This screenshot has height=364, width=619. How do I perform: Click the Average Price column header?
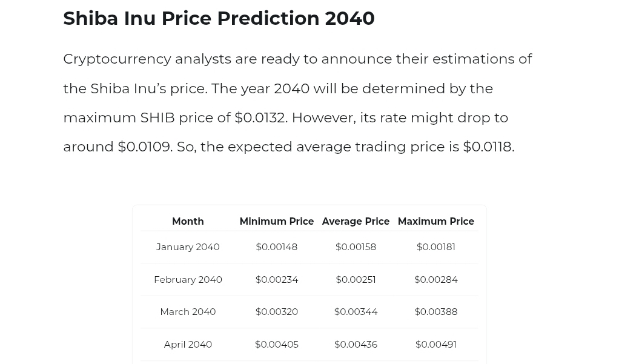pyautogui.click(x=356, y=222)
